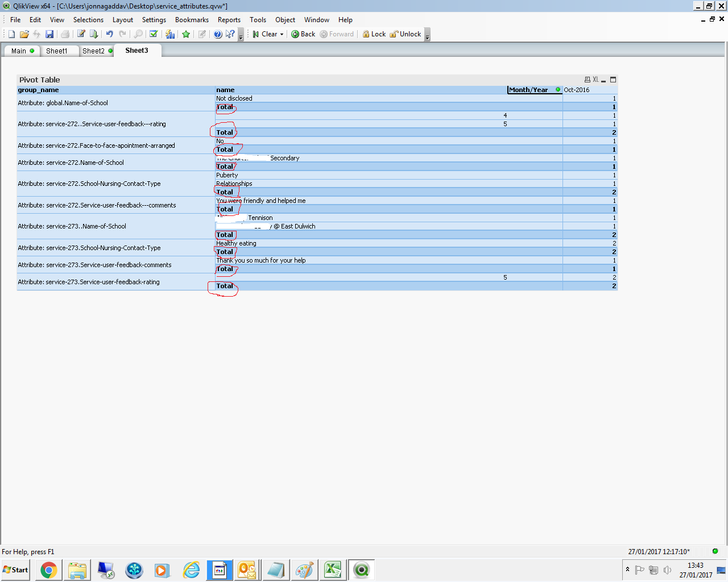Open Current Selections checkmark icon

coord(154,34)
